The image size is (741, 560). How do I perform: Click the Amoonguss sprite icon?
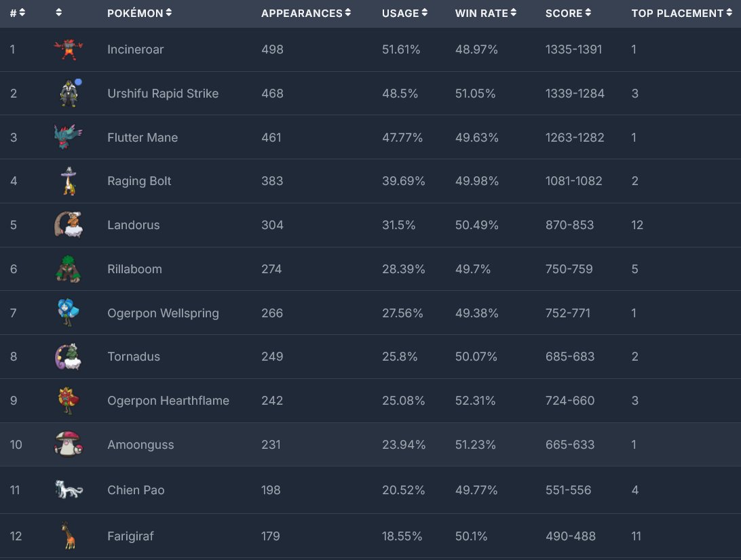[x=69, y=444]
